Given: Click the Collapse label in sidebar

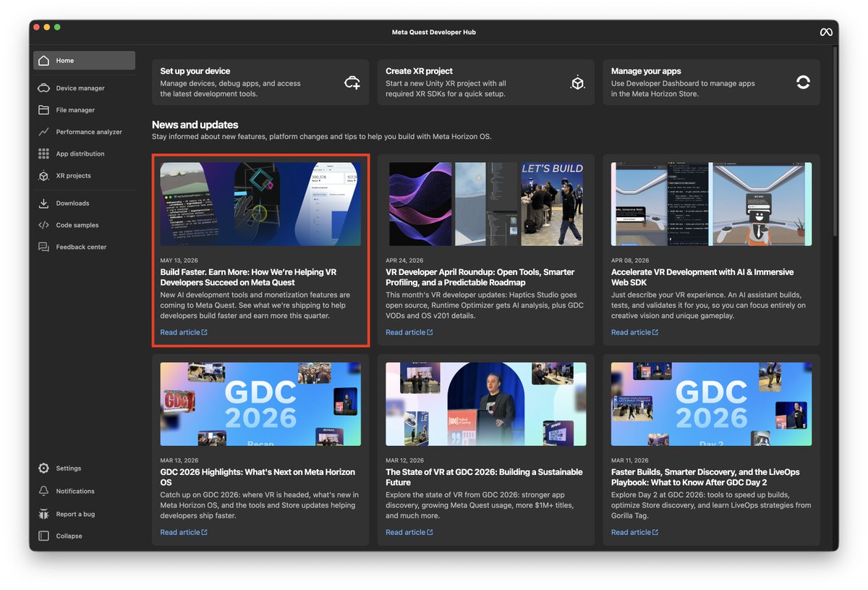Looking at the screenshot, I should [69, 536].
